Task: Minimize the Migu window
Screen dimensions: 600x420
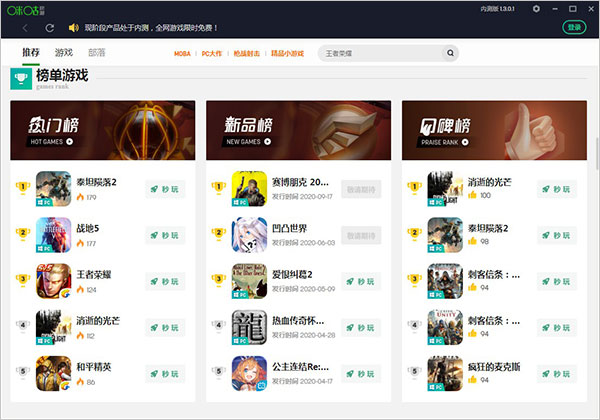Action: coord(555,8)
